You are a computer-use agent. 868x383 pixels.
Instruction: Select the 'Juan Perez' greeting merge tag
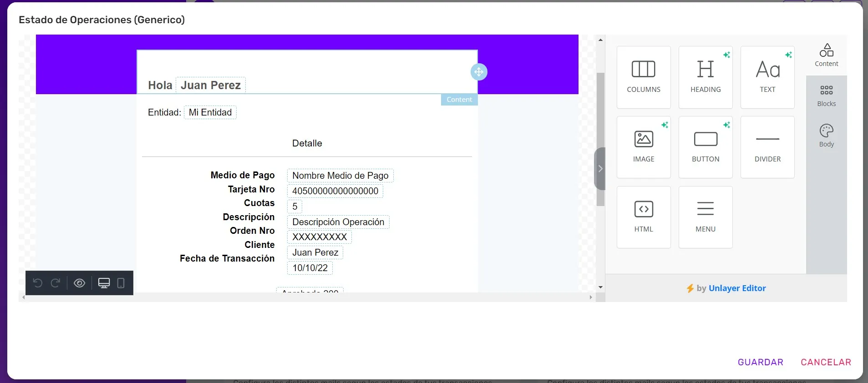[211, 85]
